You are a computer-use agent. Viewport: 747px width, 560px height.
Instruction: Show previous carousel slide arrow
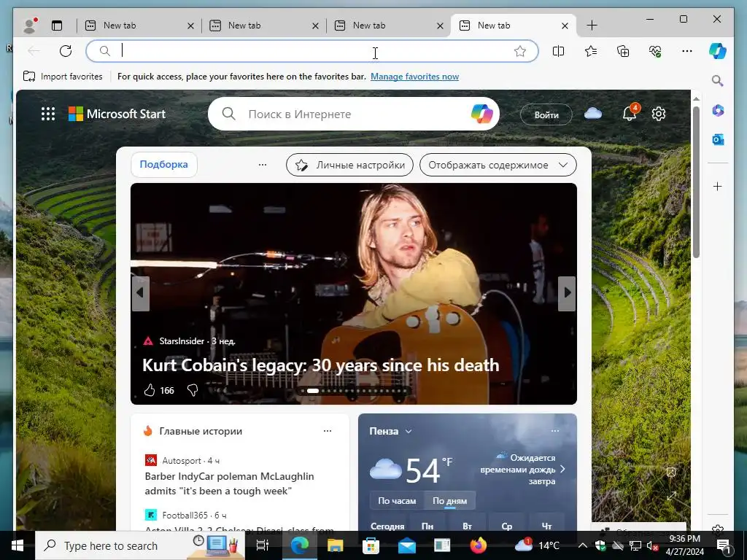tap(140, 293)
